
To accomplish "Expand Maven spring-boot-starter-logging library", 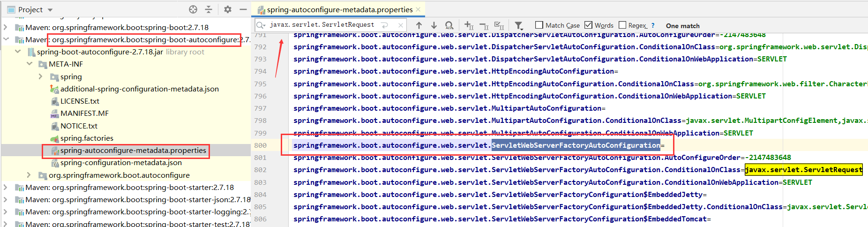I will (6, 212).
